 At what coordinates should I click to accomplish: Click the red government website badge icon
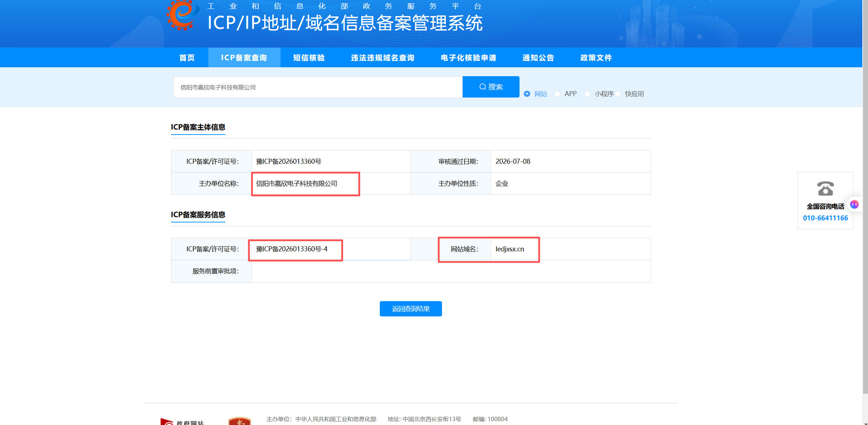click(239, 421)
